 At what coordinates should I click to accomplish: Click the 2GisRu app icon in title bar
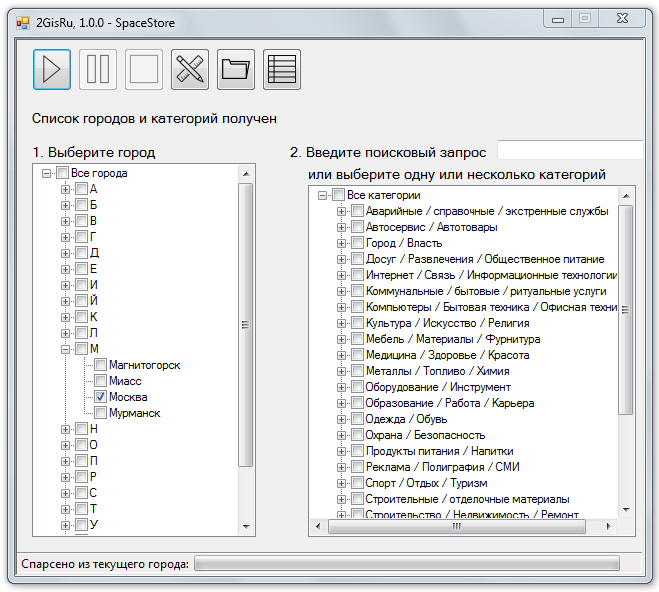tap(23, 23)
